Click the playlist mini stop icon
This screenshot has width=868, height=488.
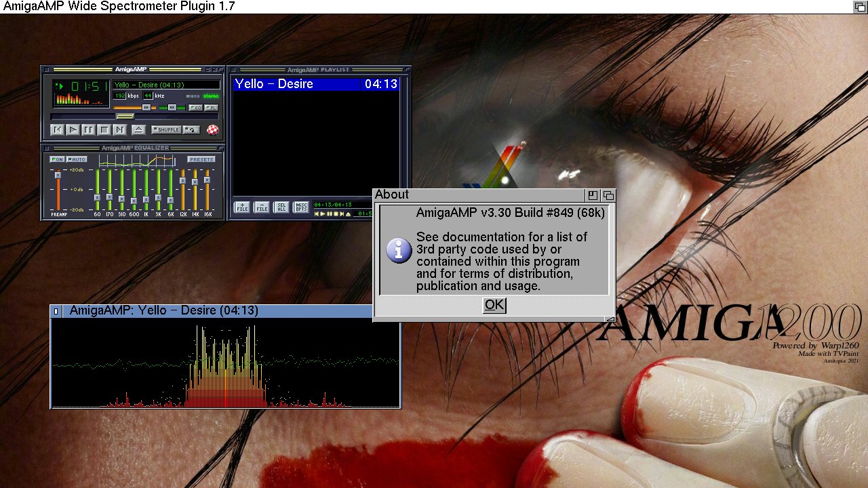coord(336,214)
